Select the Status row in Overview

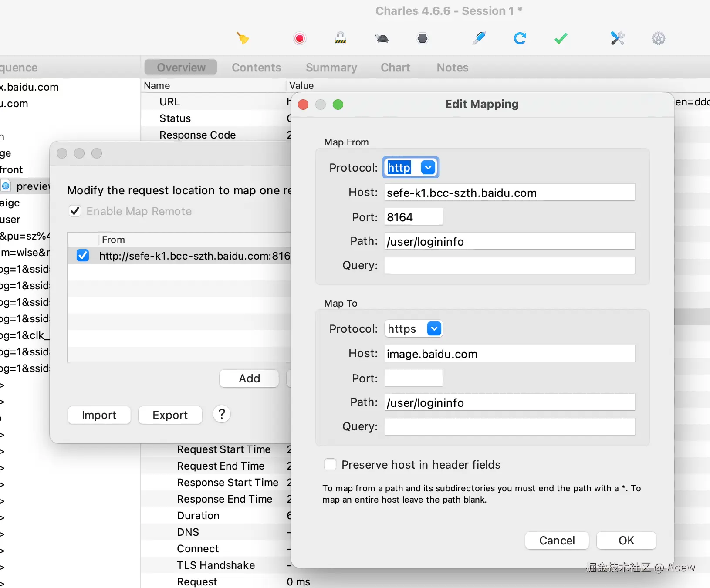tap(216, 118)
